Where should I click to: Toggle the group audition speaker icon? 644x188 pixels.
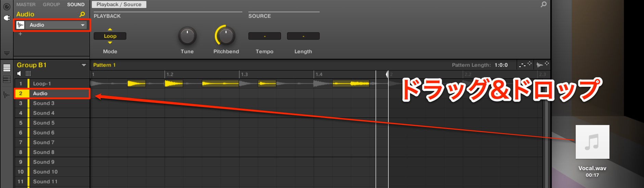[19, 73]
